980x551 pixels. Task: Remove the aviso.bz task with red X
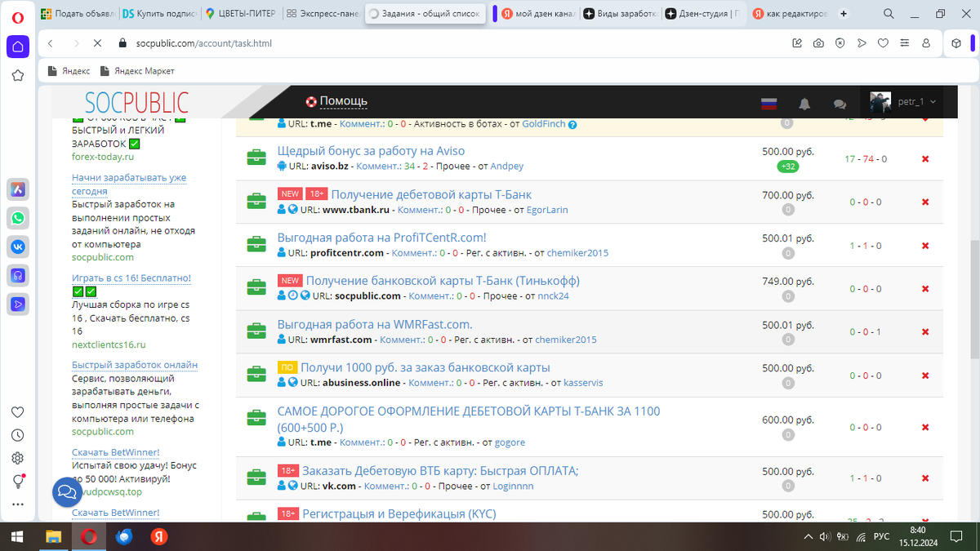(x=925, y=158)
